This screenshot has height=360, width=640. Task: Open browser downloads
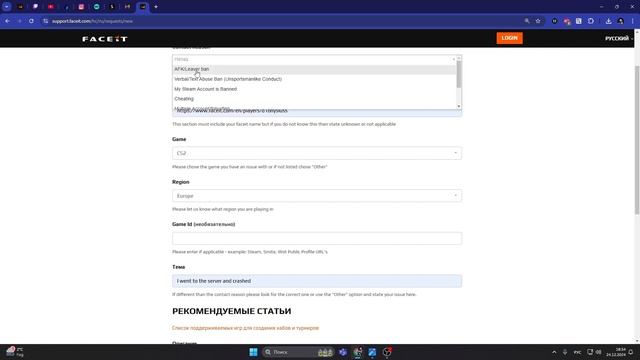pyautogui.click(x=608, y=21)
